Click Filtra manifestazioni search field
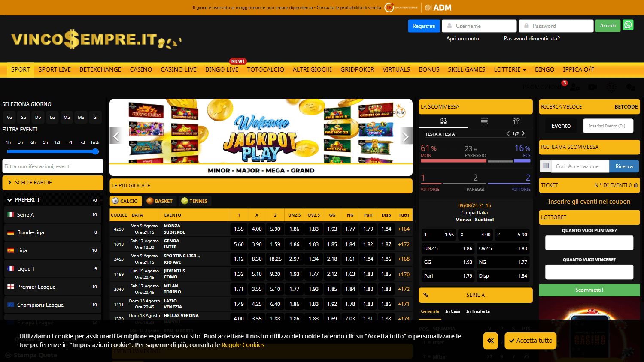This screenshot has width=644, height=362. (x=53, y=166)
